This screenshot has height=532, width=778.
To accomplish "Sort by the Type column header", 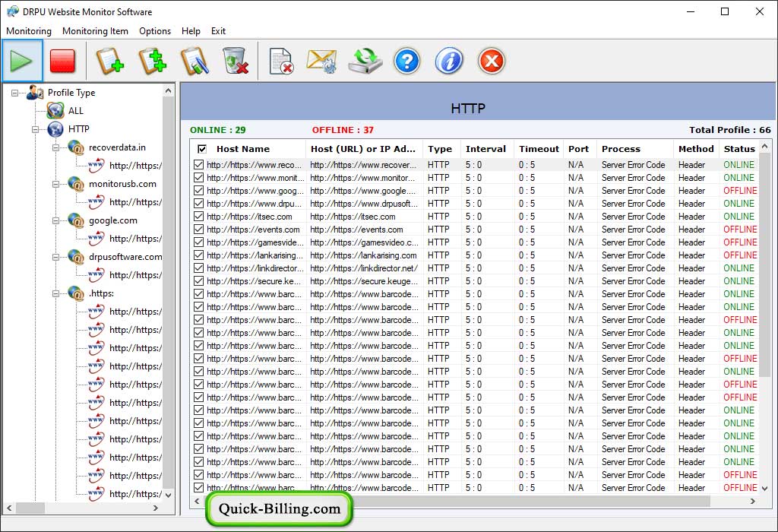I will coord(440,149).
